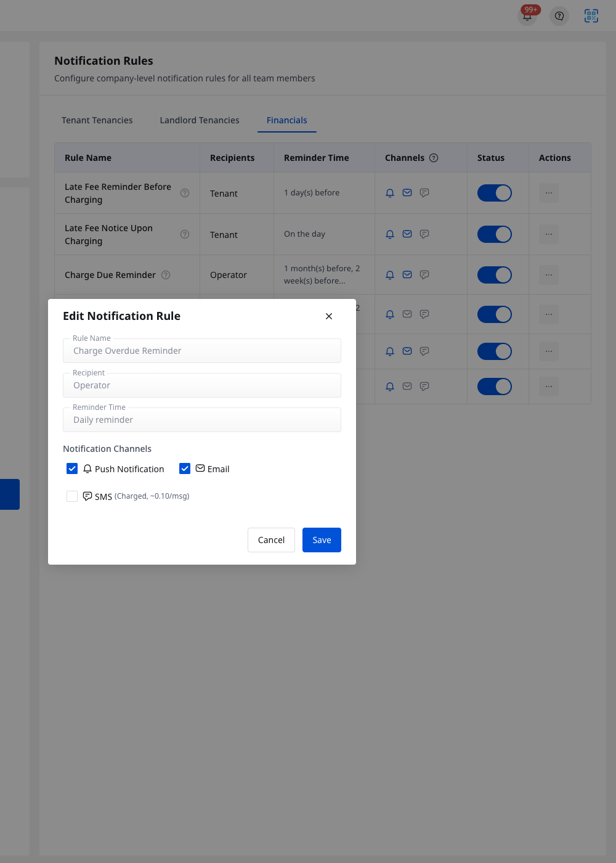Click the email icon in the last table row
616x863 pixels.
click(407, 387)
